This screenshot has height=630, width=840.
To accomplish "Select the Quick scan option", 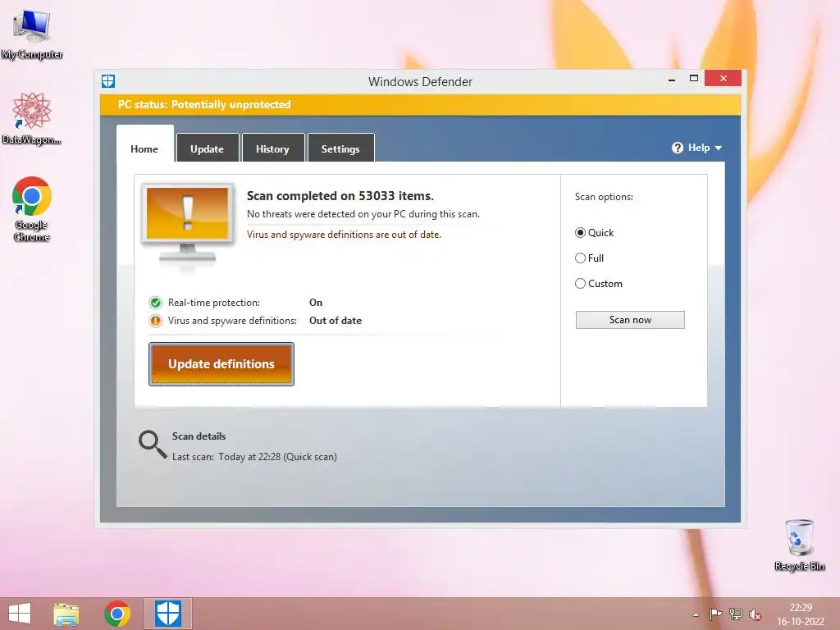I will [594, 233].
